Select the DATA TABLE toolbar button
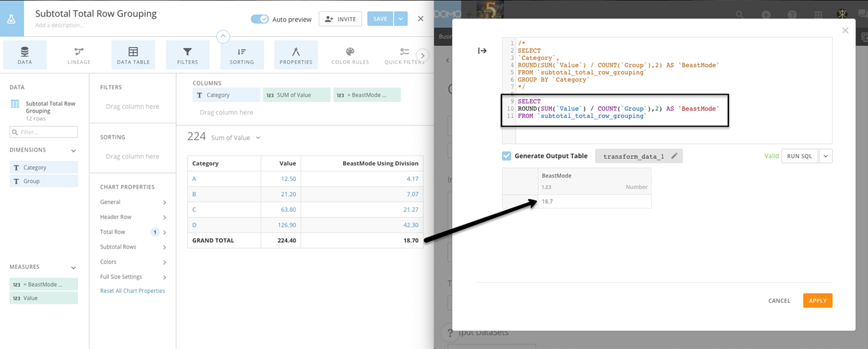Screen dimensions: 868x349 [x=133, y=55]
